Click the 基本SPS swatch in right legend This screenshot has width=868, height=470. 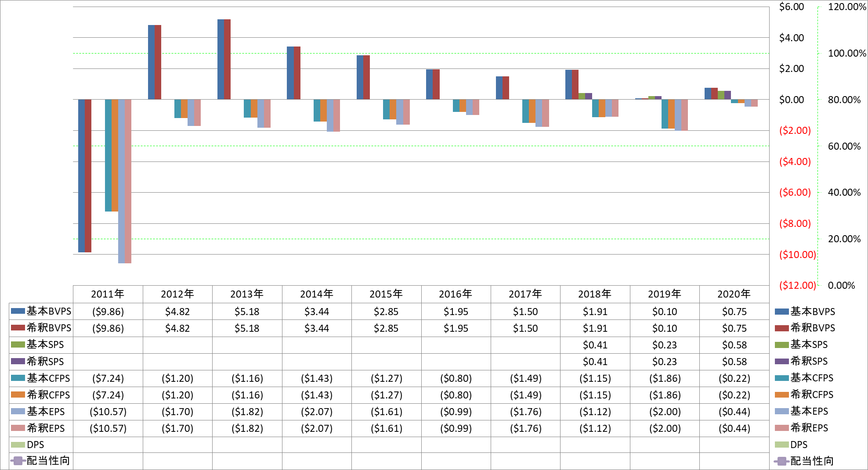[782, 344]
